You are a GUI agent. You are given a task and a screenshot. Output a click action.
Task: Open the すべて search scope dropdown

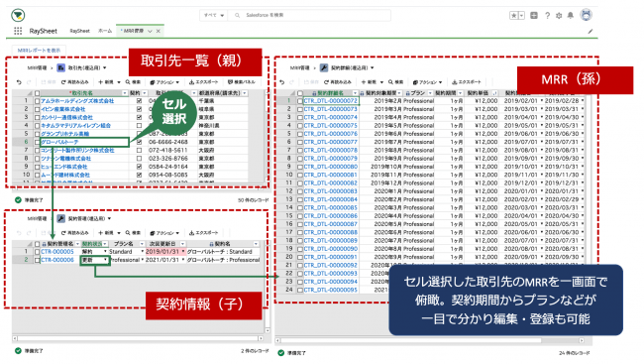pyautogui.click(x=214, y=15)
